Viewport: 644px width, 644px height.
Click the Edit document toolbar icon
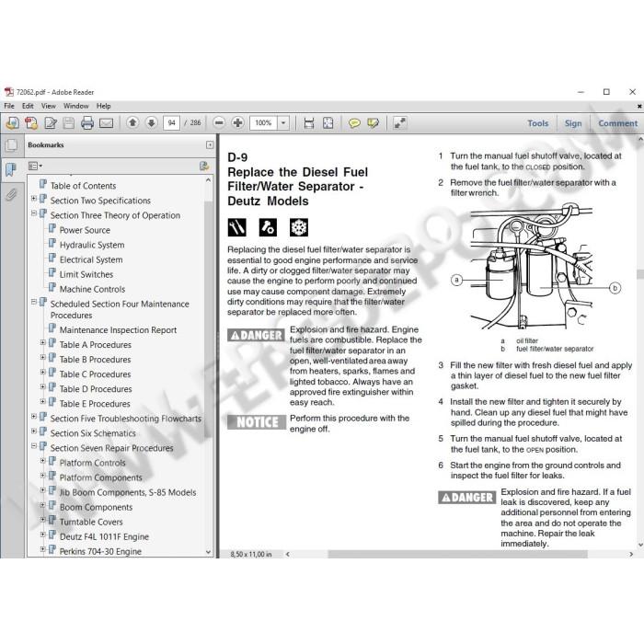point(51,122)
